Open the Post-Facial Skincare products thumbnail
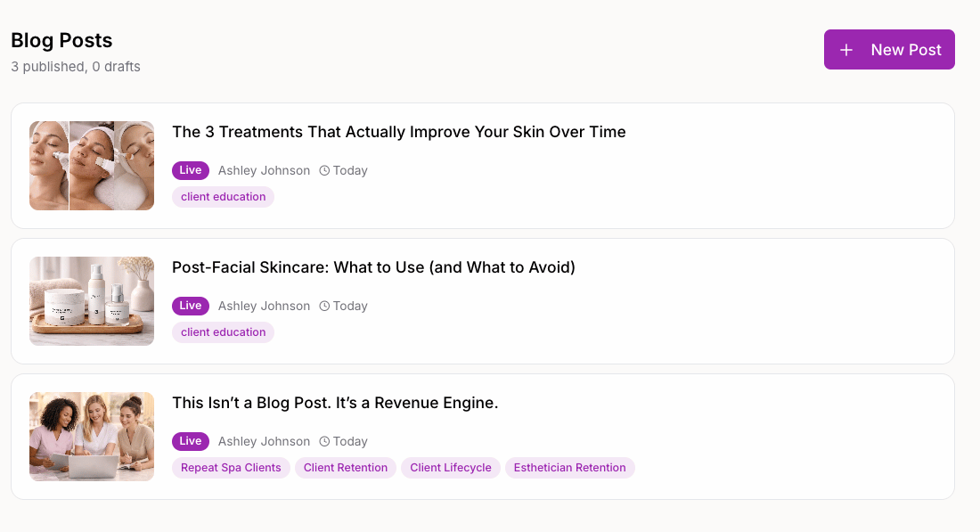The height and width of the screenshot is (532, 980). point(92,301)
